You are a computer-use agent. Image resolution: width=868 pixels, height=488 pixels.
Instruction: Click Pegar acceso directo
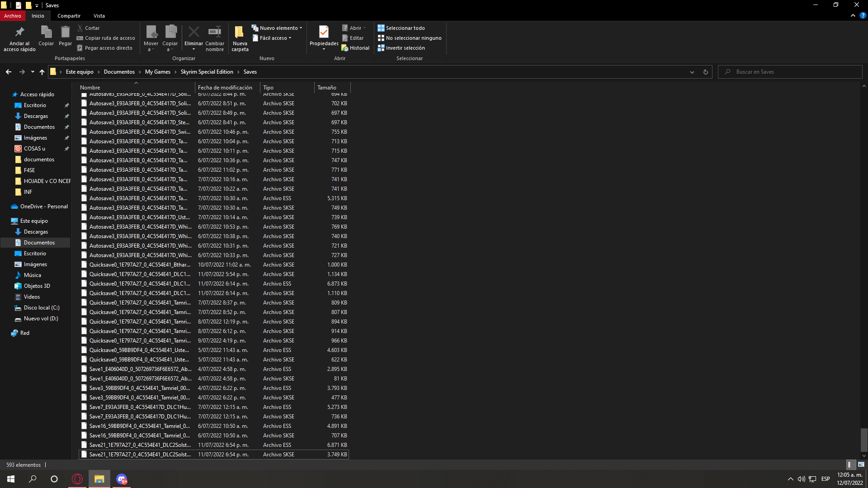(105, 48)
